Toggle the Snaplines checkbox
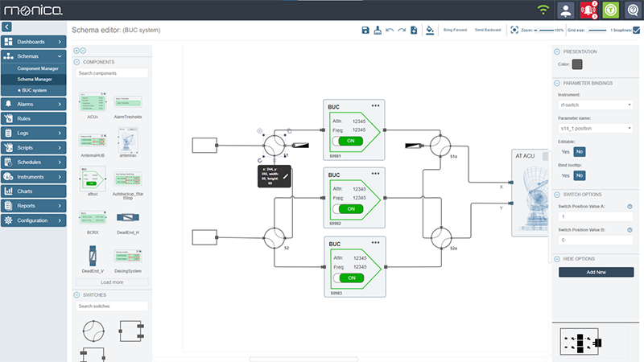Screen dimensions: 644x362 [x=636, y=30]
